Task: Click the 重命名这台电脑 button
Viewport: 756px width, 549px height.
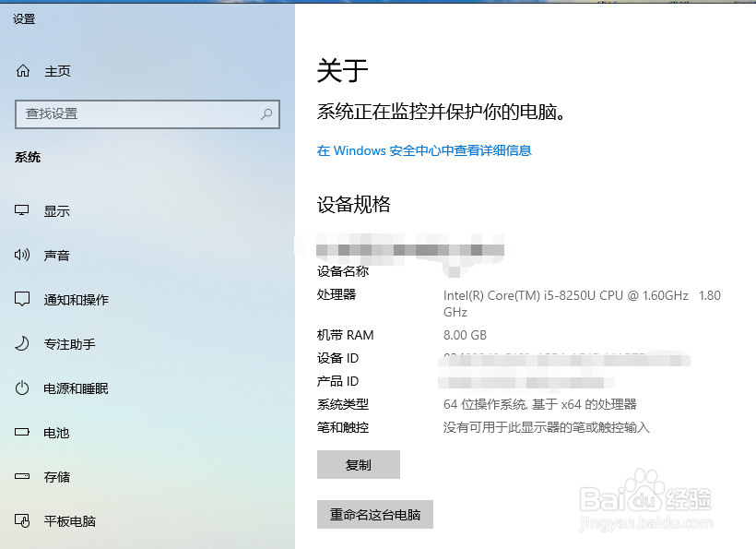Action: 375,514
